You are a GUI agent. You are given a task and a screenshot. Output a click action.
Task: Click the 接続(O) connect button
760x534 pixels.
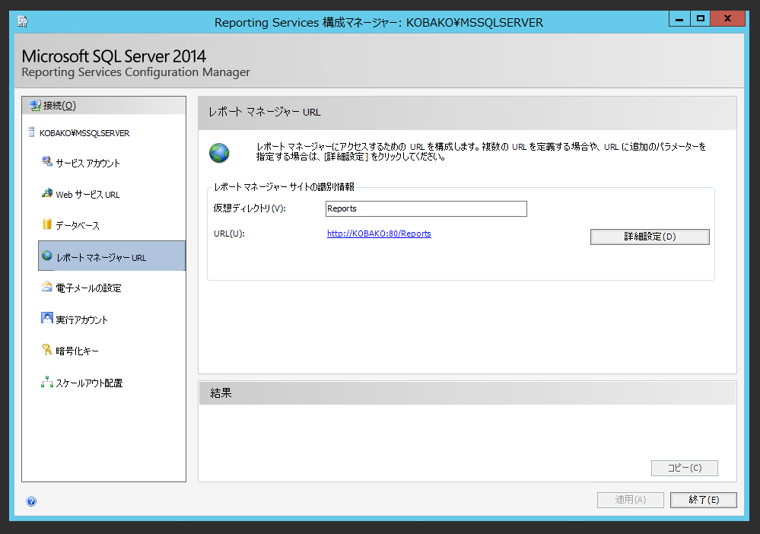[x=103, y=106]
